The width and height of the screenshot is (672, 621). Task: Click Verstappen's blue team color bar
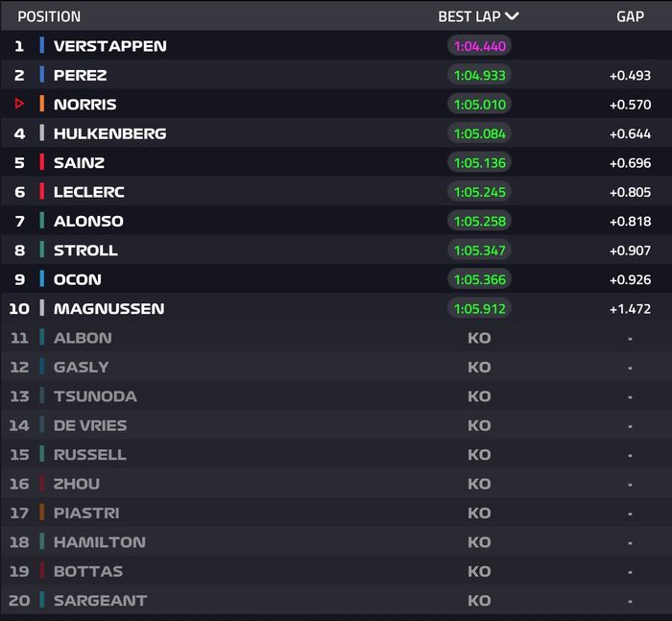point(42,46)
